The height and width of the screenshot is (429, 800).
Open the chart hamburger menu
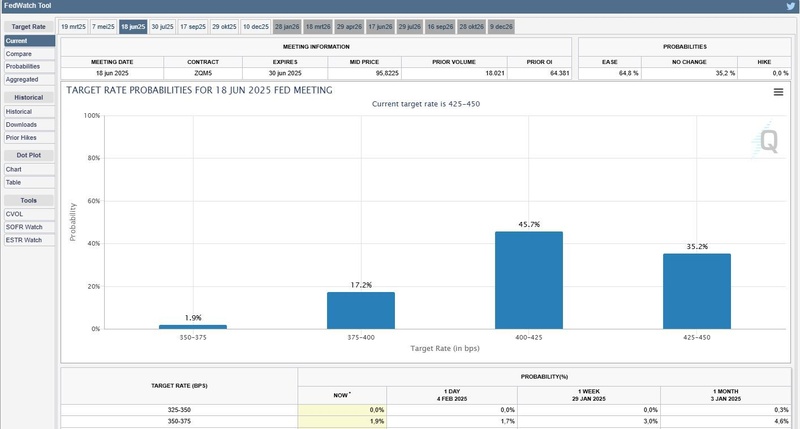coord(778,92)
